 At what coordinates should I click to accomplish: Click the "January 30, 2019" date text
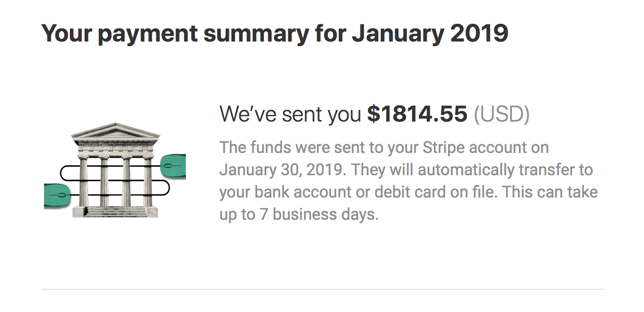pyautogui.click(x=282, y=170)
